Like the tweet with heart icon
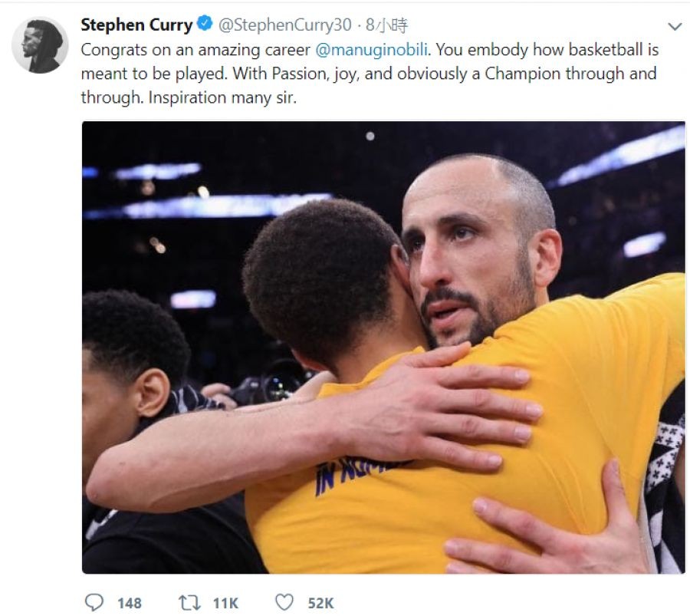690x616 pixels. click(x=284, y=602)
